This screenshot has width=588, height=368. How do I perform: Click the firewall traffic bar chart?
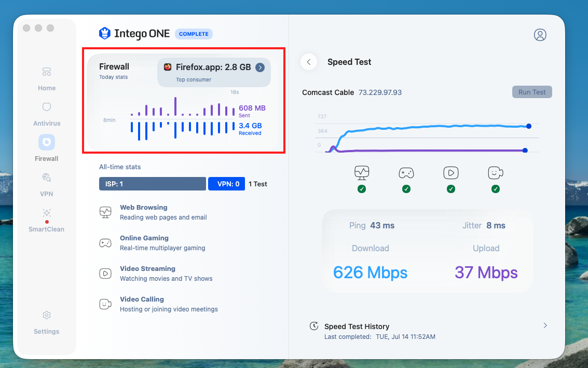coord(183,119)
